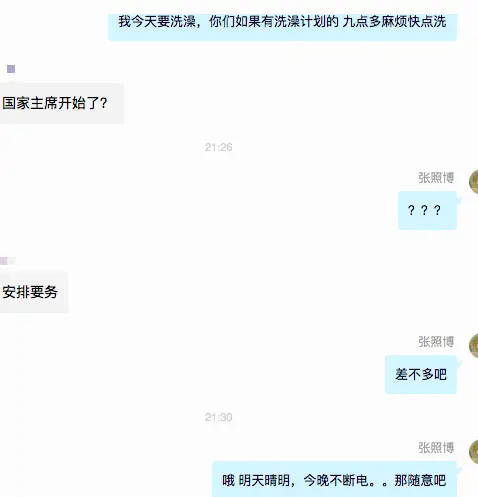Open the avatar next to 差不多吧 message
Screen dimensions: 478x497
(473, 346)
